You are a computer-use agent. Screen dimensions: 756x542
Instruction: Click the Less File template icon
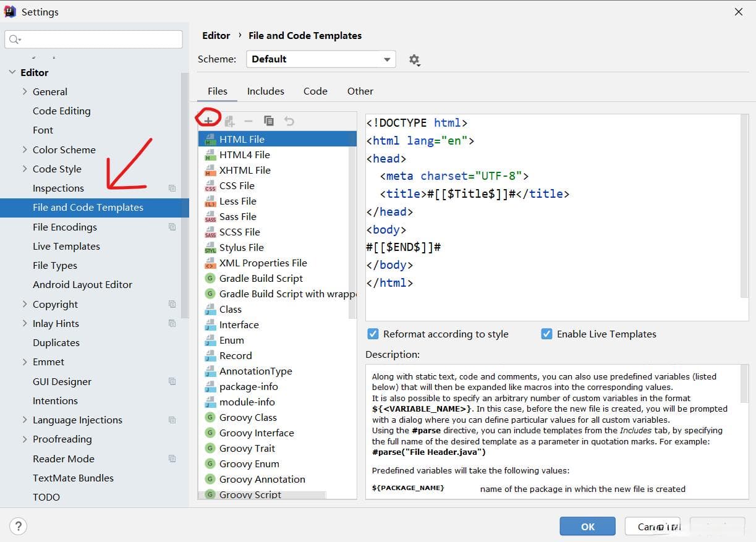point(210,201)
